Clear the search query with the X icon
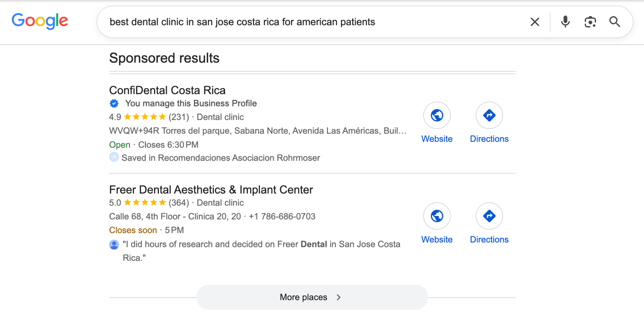The image size is (644, 321). pos(535,22)
